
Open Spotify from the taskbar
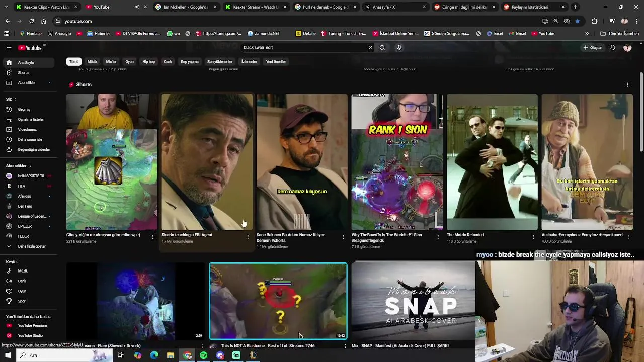[x=203, y=355]
